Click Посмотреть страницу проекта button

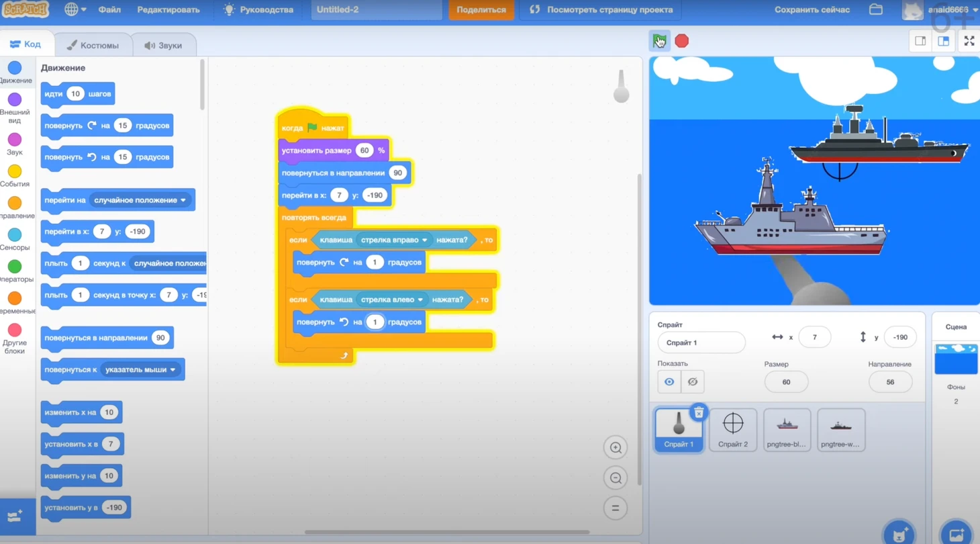[601, 9]
